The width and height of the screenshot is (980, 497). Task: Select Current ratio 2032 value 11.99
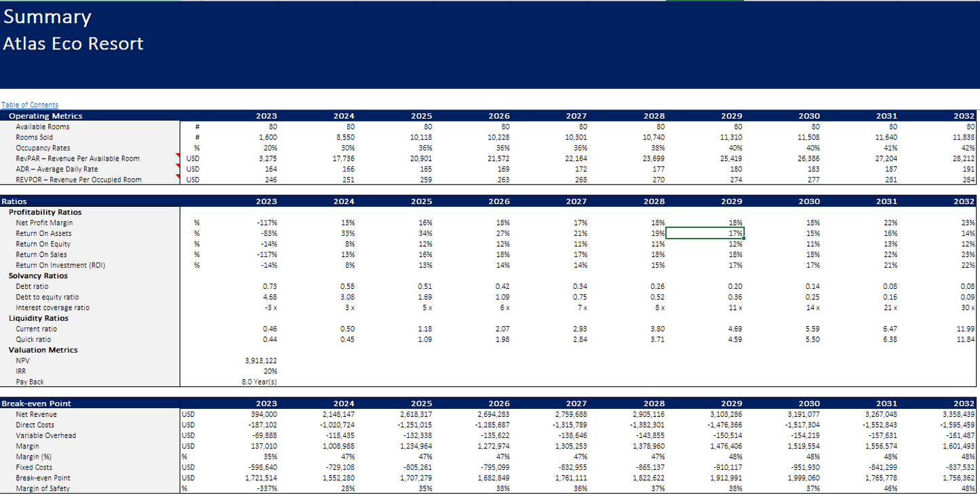[x=966, y=329]
